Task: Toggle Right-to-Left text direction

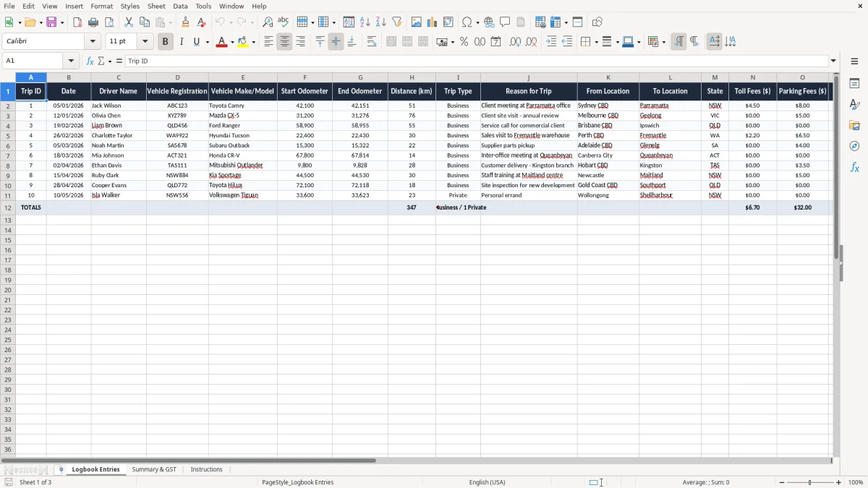Action: pyautogui.click(x=694, y=42)
